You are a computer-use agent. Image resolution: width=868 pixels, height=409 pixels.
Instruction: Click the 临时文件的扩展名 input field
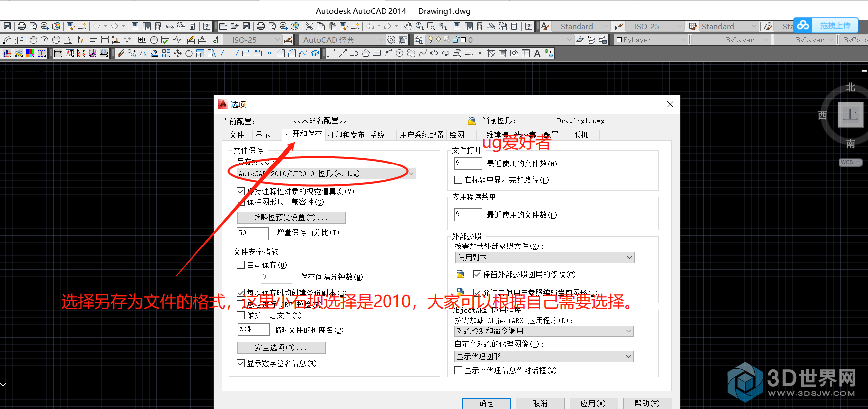point(253,329)
